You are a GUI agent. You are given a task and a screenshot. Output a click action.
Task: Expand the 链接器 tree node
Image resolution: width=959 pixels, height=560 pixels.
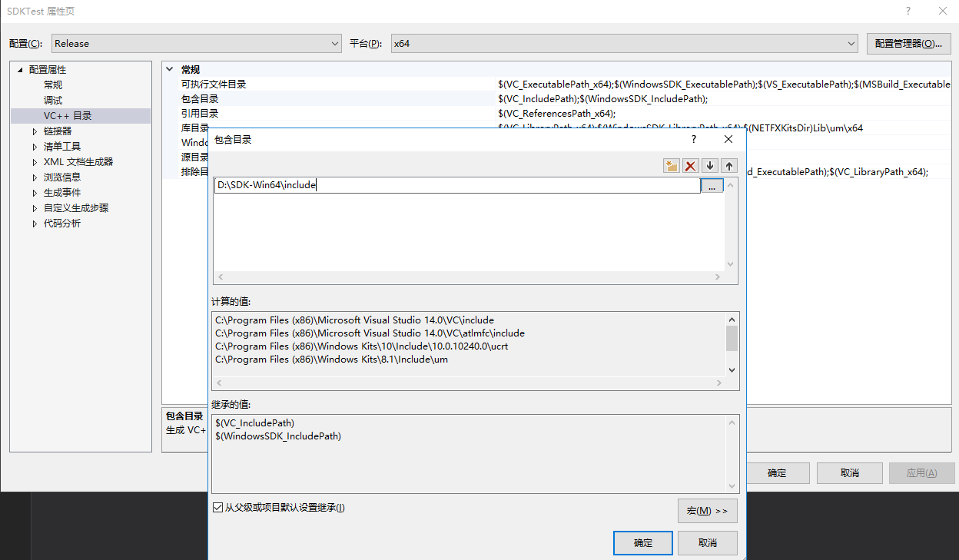tap(35, 131)
